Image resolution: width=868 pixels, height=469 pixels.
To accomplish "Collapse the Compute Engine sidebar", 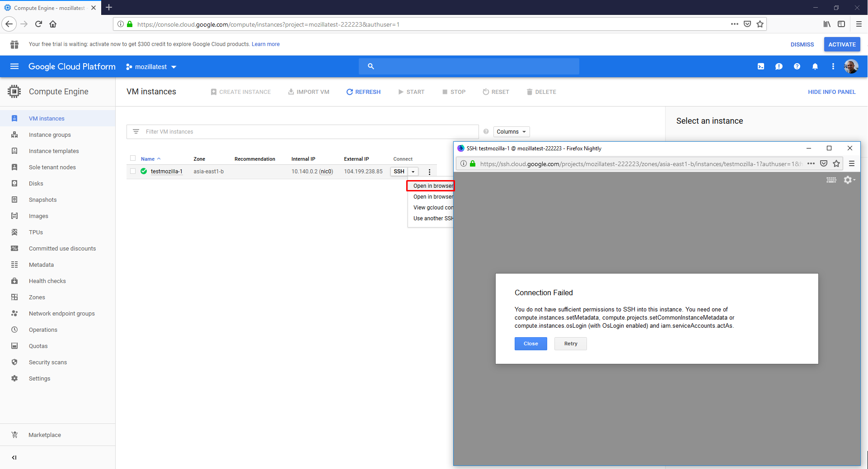I will point(14,457).
